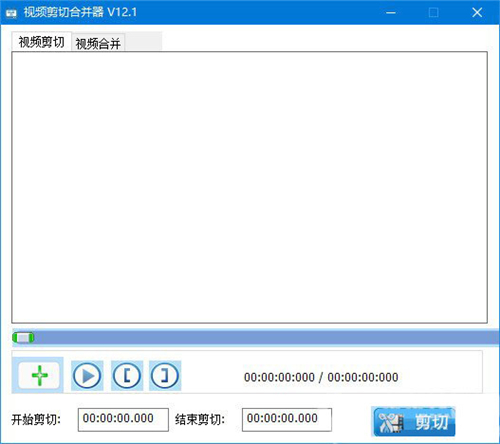Click the 00:00:00:000 / 00:00:00:000 time readout
Viewport: 500px width, 444px height.
[x=321, y=377]
